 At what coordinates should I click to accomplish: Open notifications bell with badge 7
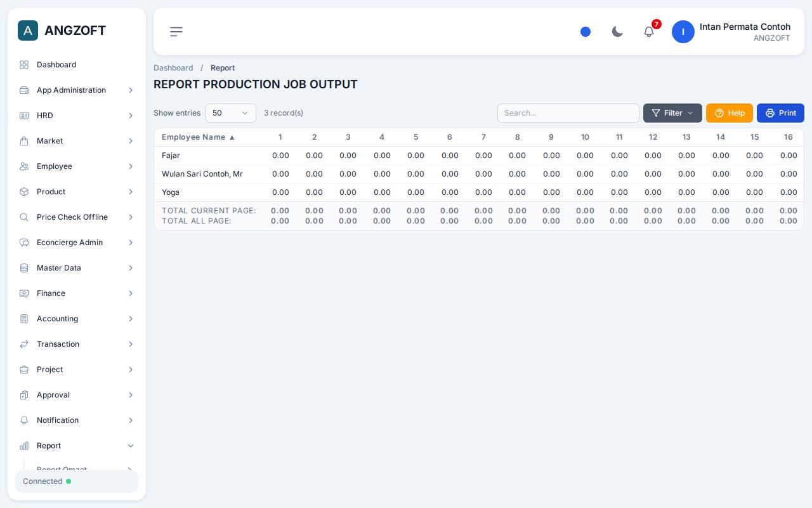649,31
